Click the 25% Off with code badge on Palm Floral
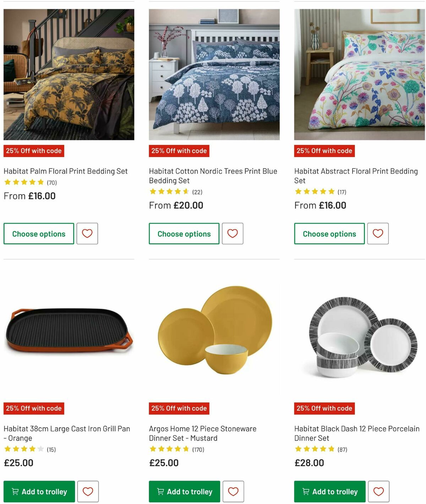426x504 pixels. coord(34,151)
